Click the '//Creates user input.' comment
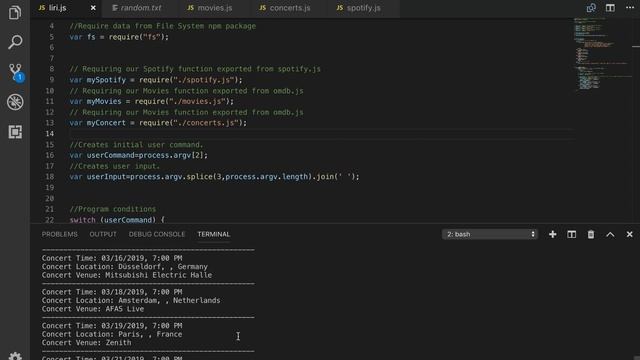Image resolution: width=640 pixels, height=360 pixels. [115, 166]
